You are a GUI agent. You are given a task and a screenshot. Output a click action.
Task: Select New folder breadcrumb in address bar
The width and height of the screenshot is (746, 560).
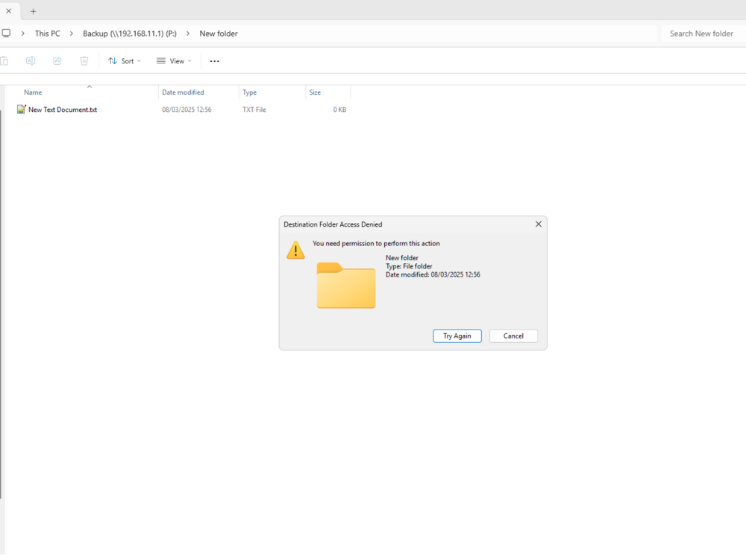(219, 34)
